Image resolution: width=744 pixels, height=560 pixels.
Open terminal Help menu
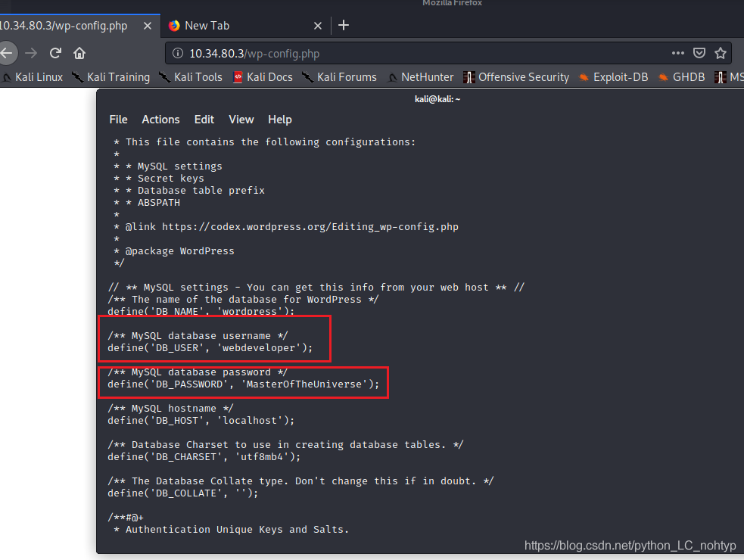[x=279, y=120]
